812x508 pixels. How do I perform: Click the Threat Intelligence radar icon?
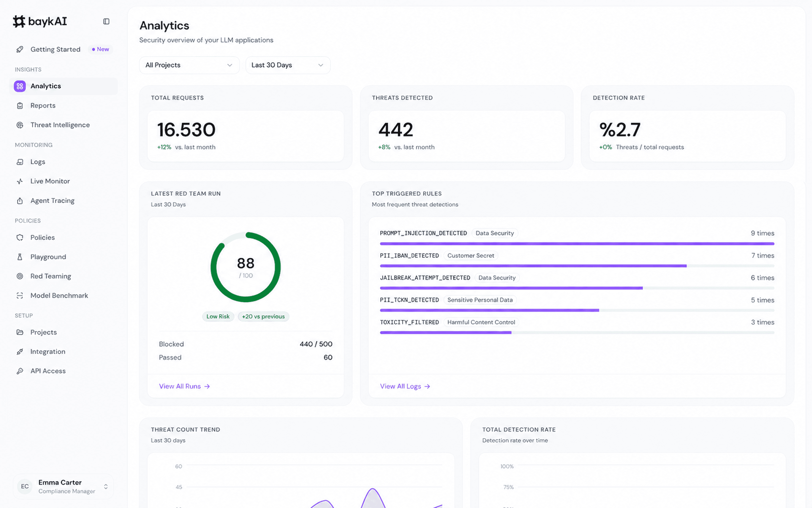20,125
